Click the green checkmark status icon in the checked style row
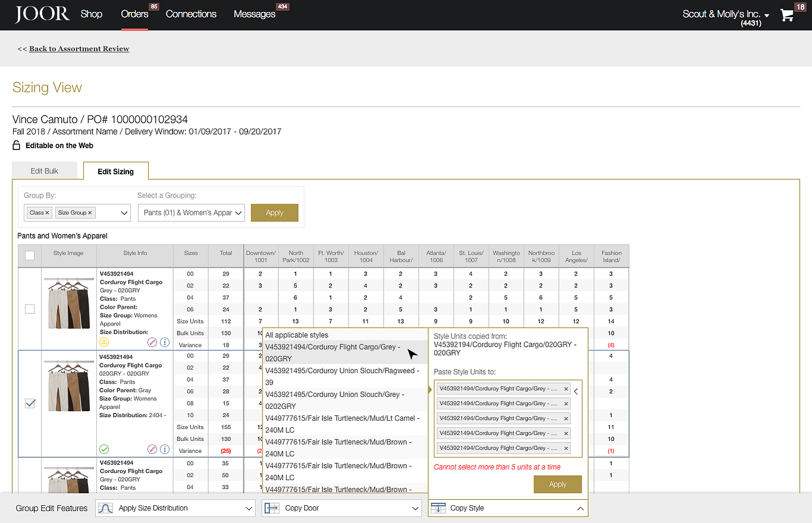The image size is (812, 523). [104, 449]
